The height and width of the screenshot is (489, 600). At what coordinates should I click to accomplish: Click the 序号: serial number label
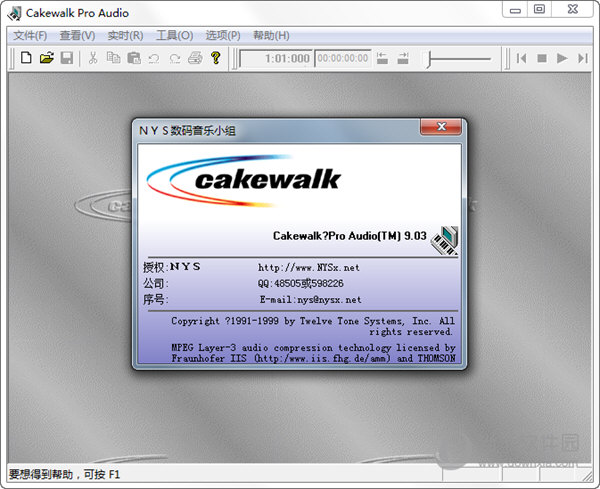(156, 299)
